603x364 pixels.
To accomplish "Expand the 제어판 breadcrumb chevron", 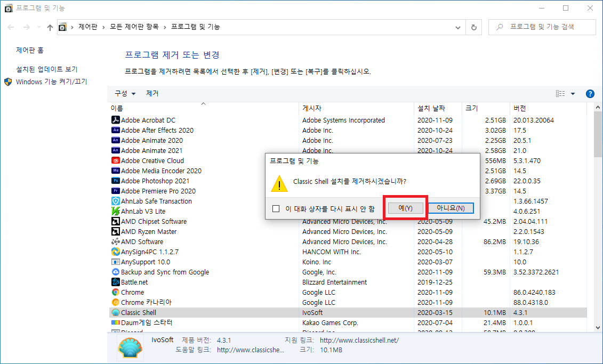I will click(x=103, y=27).
